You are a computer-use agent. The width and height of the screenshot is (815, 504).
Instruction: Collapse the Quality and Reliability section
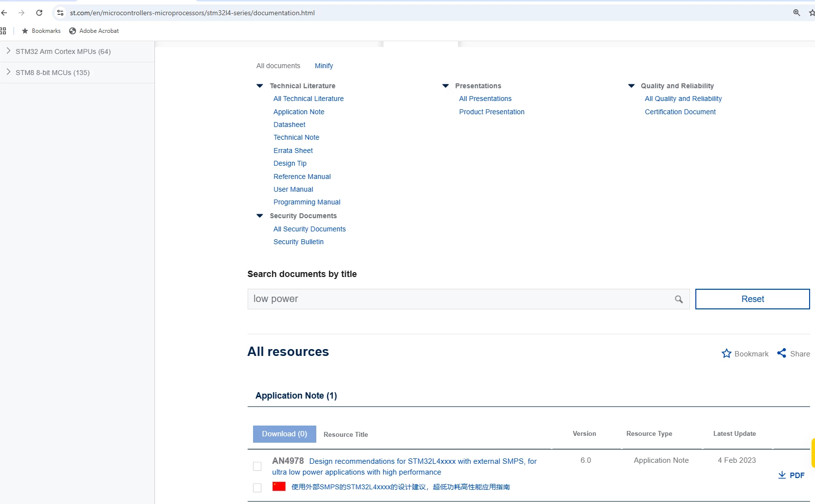pos(632,86)
